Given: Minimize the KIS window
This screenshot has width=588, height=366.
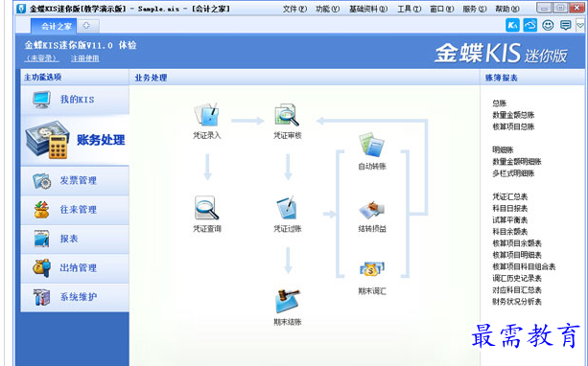Looking at the screenshot, I should click(x=544, y=8).
